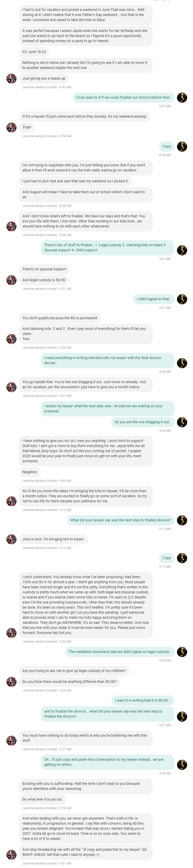Screen dimensions: 193x868
Task: Click Jasmine's avatar beside 'Just giving you a heads up'
Action: [11, 79]
